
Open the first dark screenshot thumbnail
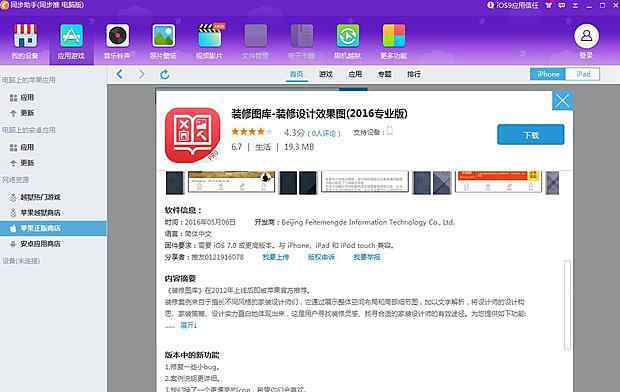175,183
